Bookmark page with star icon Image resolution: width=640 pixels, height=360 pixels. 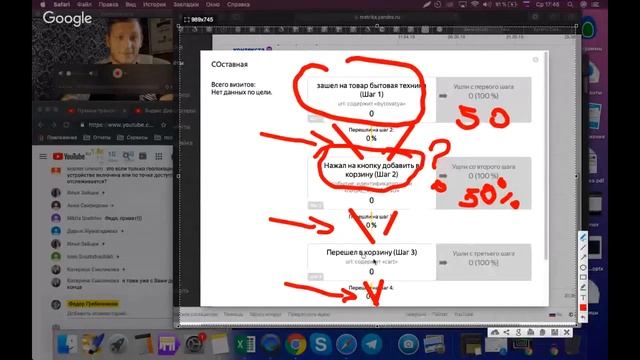point(163,125)
